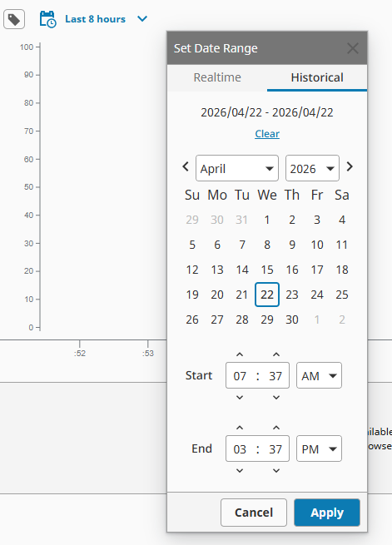
Task: Go to previous month arrow
Action: click(186, 167)
